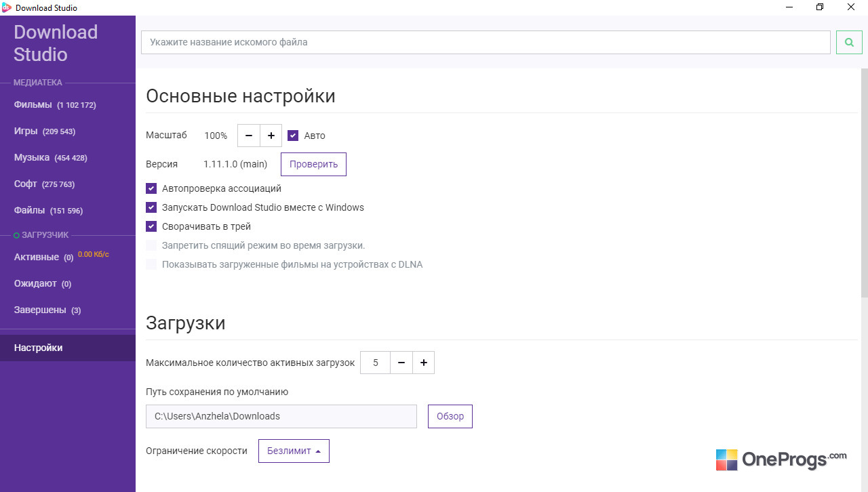Click the green search magnifier icon
Screen dimensions: 868x492
point(849,42)
